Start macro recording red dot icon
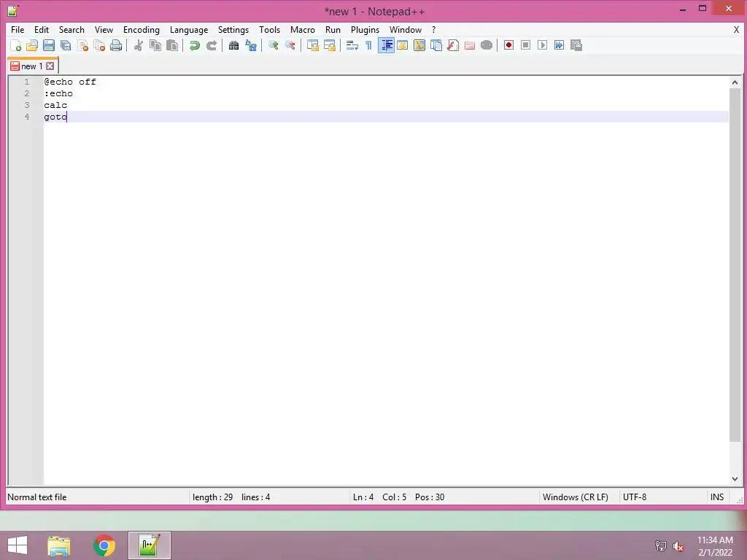 pyautogui.click(x=508, y=45)
